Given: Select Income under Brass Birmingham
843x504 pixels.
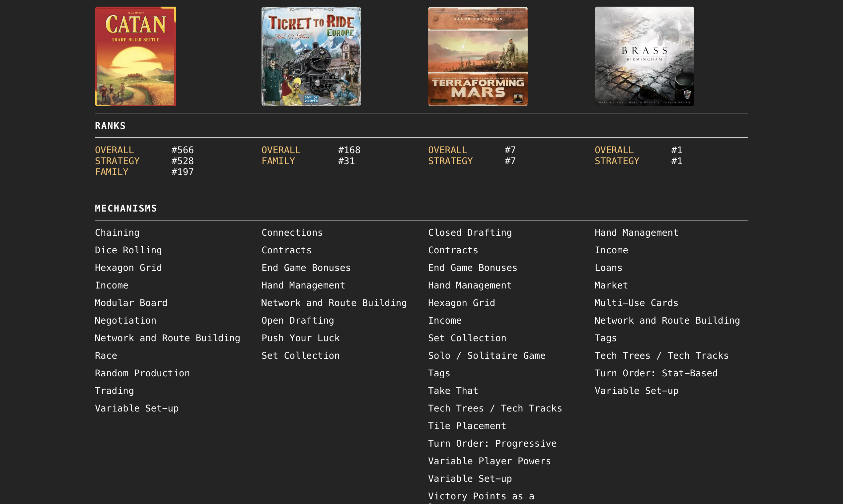Looking at the screenshot, I should click(x=611, y=250).
